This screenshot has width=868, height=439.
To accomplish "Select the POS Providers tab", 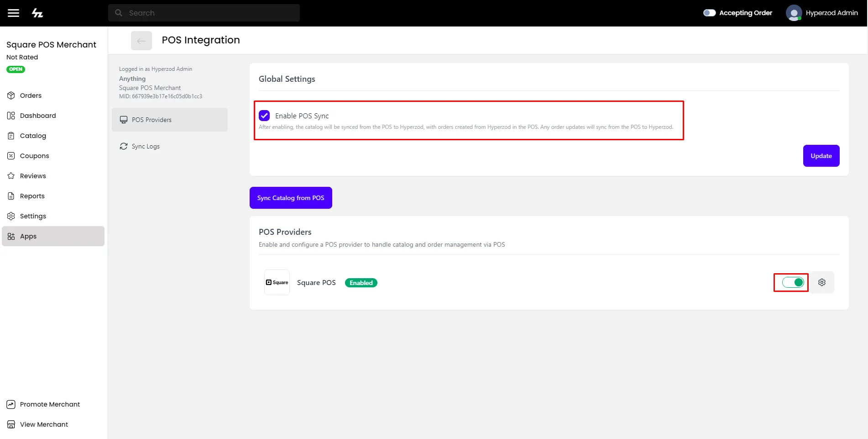I will point(170,120).
